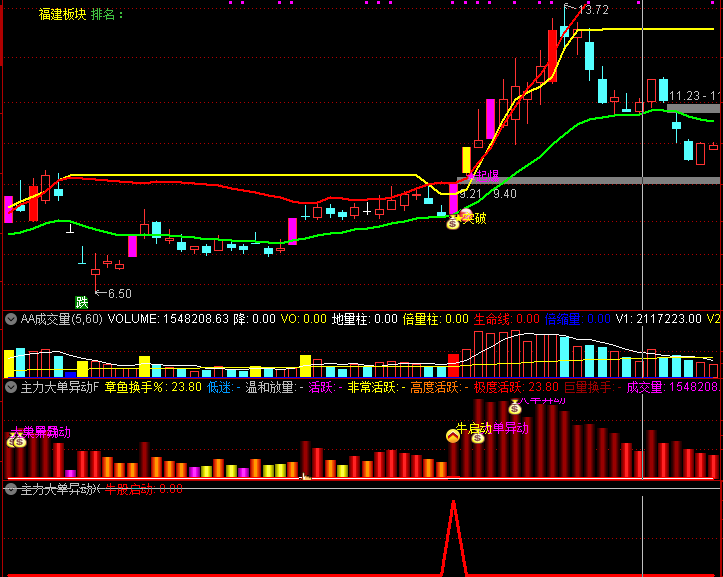
Task: Collapse the 主力大单异动F panel with its chevron
Action: [11, 387]
